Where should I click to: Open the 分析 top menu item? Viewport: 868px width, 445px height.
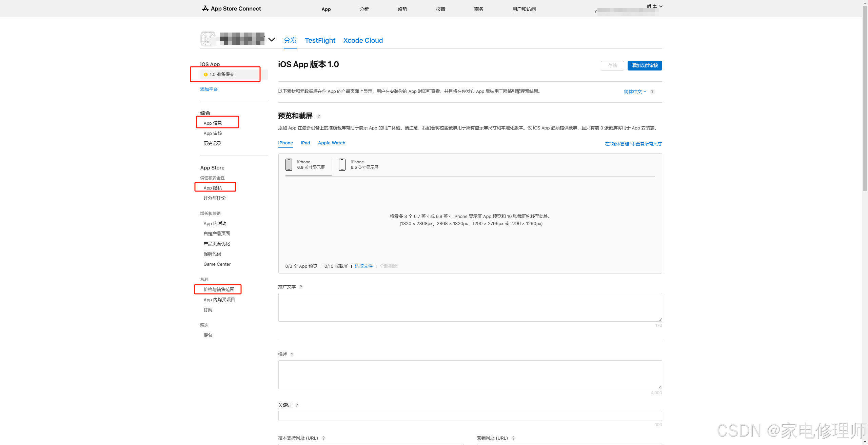pyautogui.click(x=364, y=9)
